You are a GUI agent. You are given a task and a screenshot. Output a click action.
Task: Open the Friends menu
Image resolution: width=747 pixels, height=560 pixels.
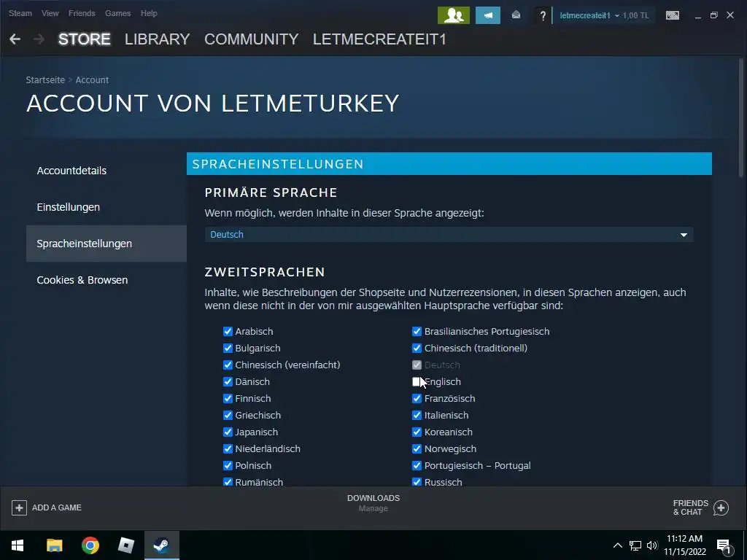pos(82,13)
